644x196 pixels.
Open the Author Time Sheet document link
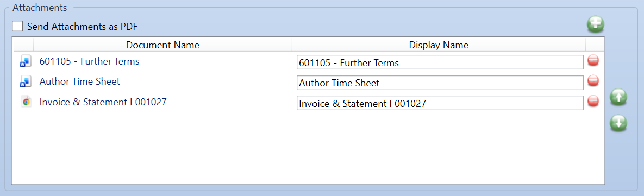point(80,81)
